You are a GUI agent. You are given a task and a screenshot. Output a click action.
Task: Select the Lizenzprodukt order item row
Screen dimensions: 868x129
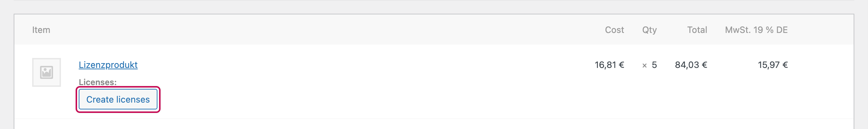pos(434,82)
